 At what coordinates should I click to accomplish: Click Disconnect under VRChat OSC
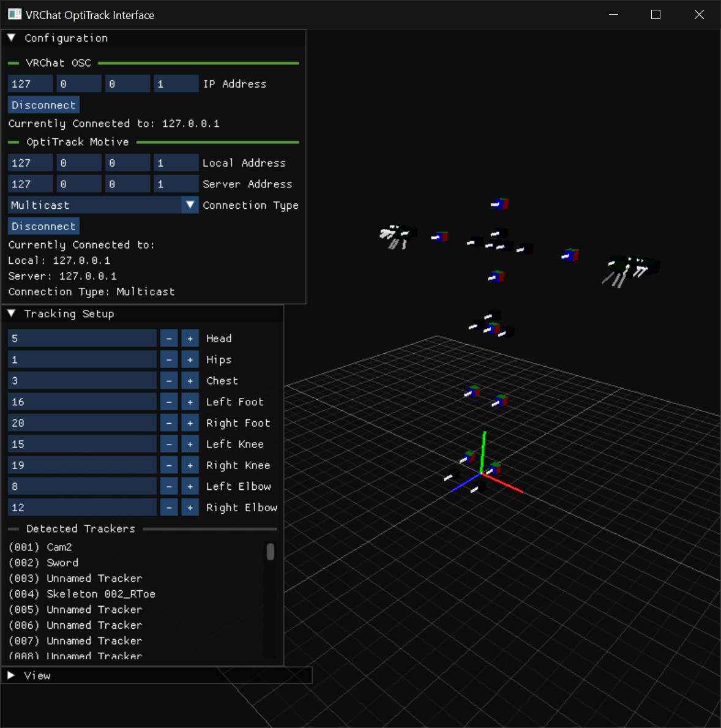click(43, 104)
